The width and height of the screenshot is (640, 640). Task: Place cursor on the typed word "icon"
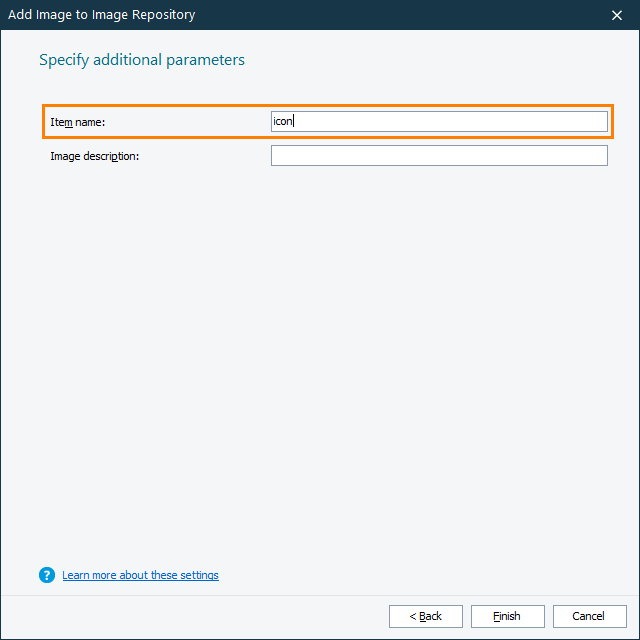coord(282,121)
